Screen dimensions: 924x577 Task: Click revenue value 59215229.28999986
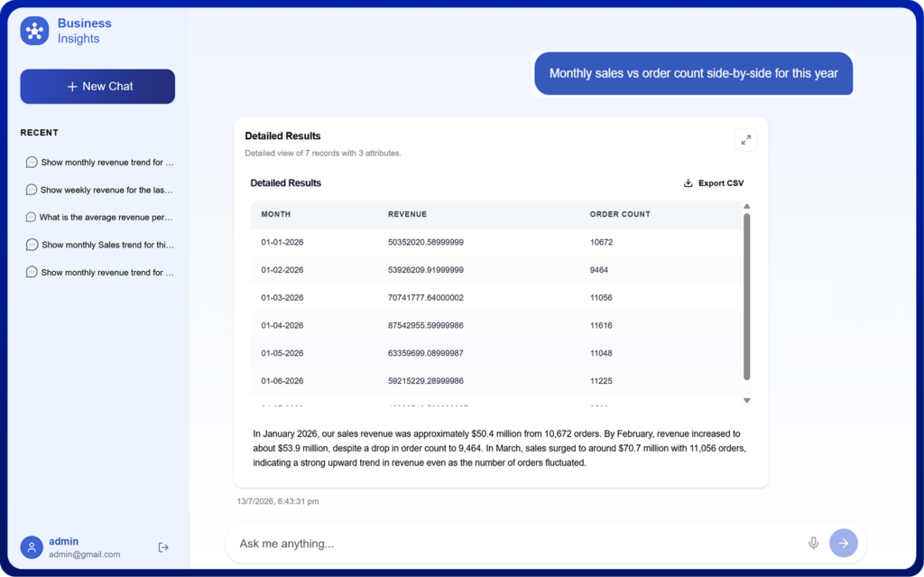426,380
